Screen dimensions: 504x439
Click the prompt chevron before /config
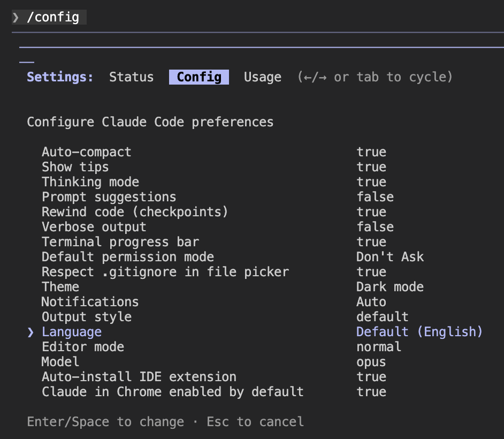click(16, 18)
